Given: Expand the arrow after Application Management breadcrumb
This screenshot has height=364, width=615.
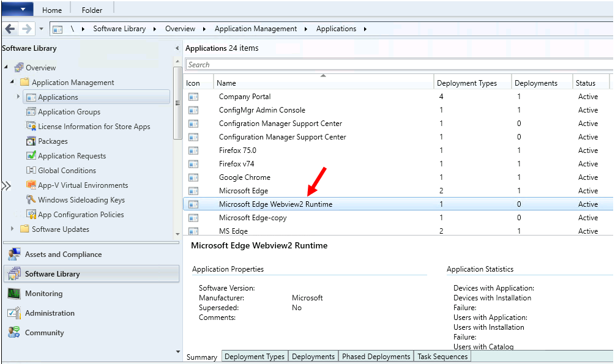Looking at the screenshot, I should (305, 29).
